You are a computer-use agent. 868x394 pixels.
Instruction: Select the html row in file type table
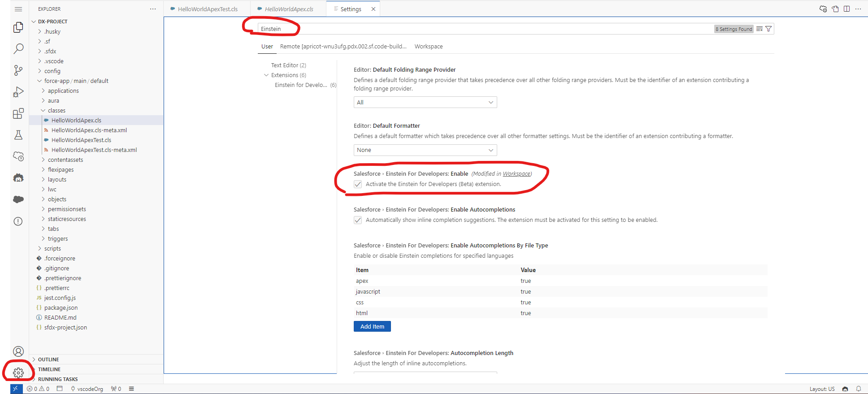[x=560, y=313]
